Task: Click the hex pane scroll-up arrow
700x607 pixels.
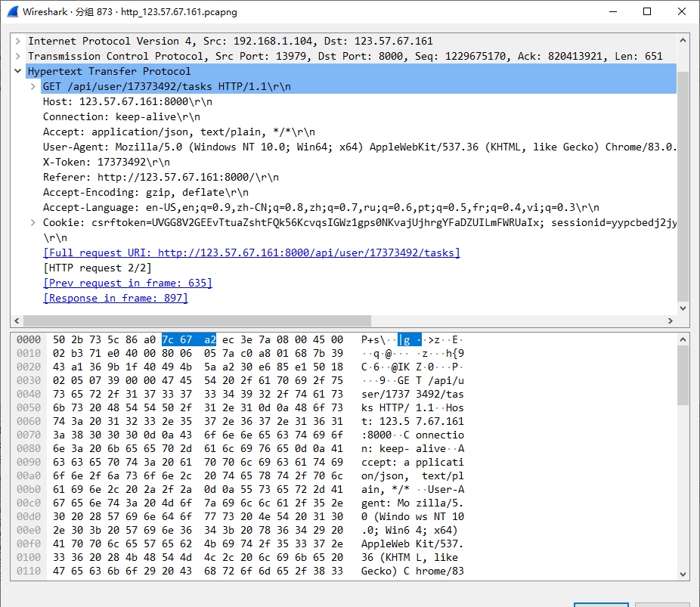Action: click(683, 339)
